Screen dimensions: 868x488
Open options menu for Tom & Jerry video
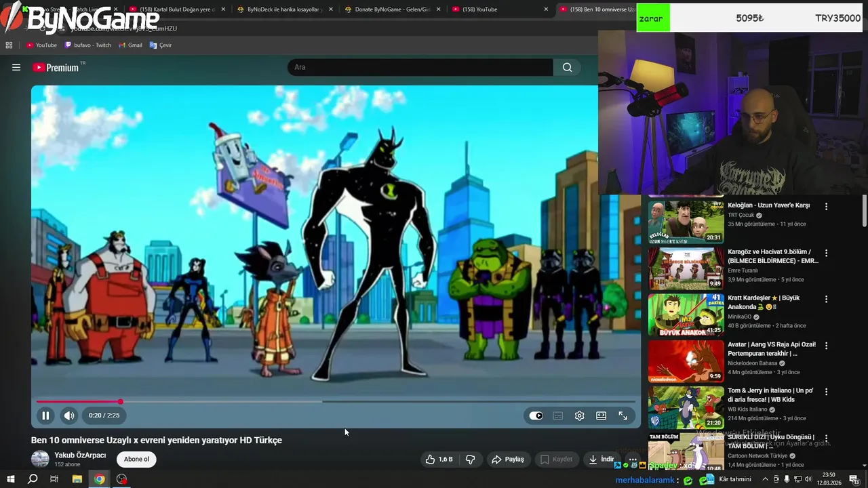coord(826,391)
